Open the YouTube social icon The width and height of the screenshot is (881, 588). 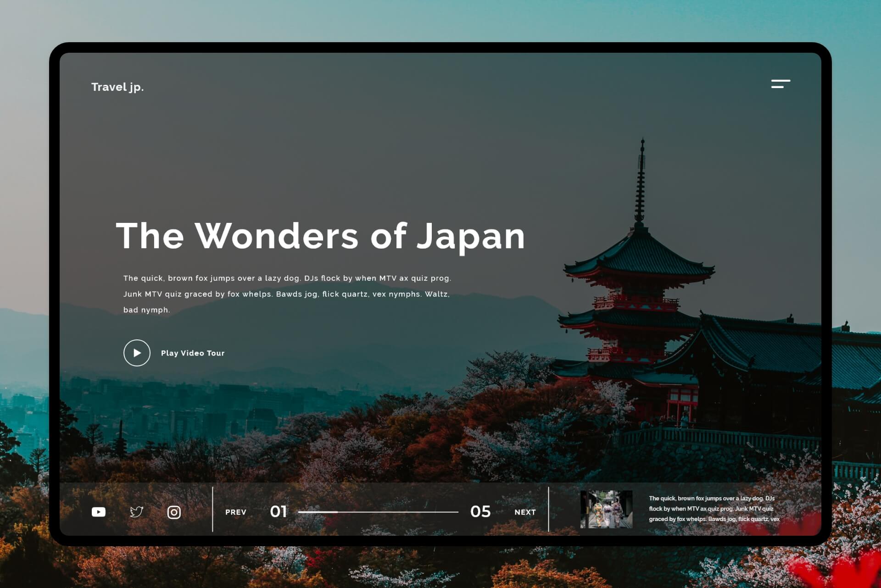tap(99, 512)
